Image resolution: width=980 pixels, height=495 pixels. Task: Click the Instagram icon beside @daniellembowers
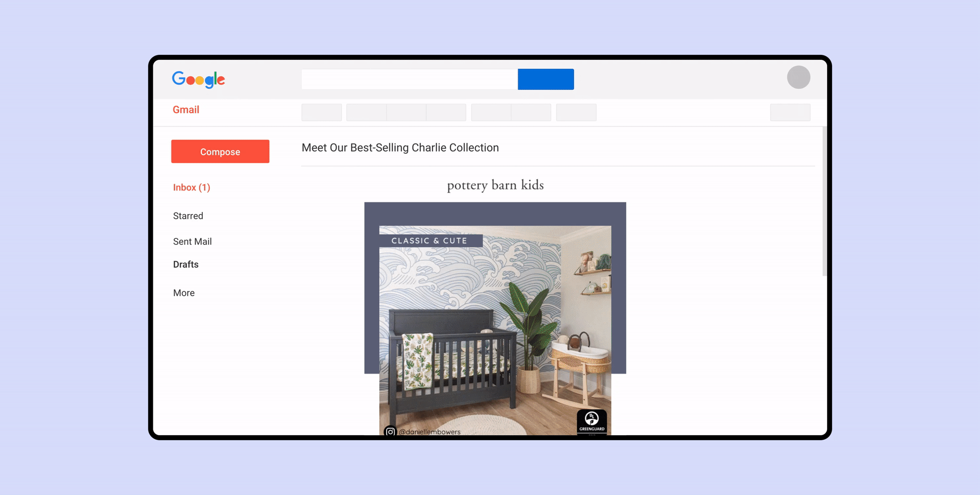click(x=390, y=431)
